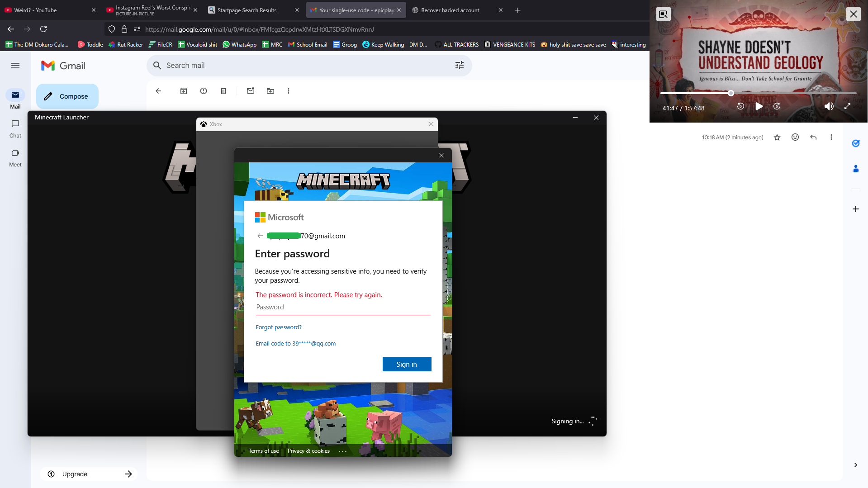
Task: Switch to the Recover hacked account tab
Action: tap(458, 10)
